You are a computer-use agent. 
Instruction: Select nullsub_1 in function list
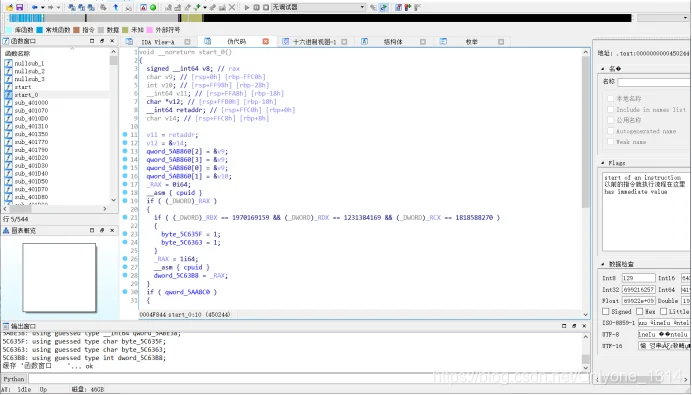tap(30, 63)
